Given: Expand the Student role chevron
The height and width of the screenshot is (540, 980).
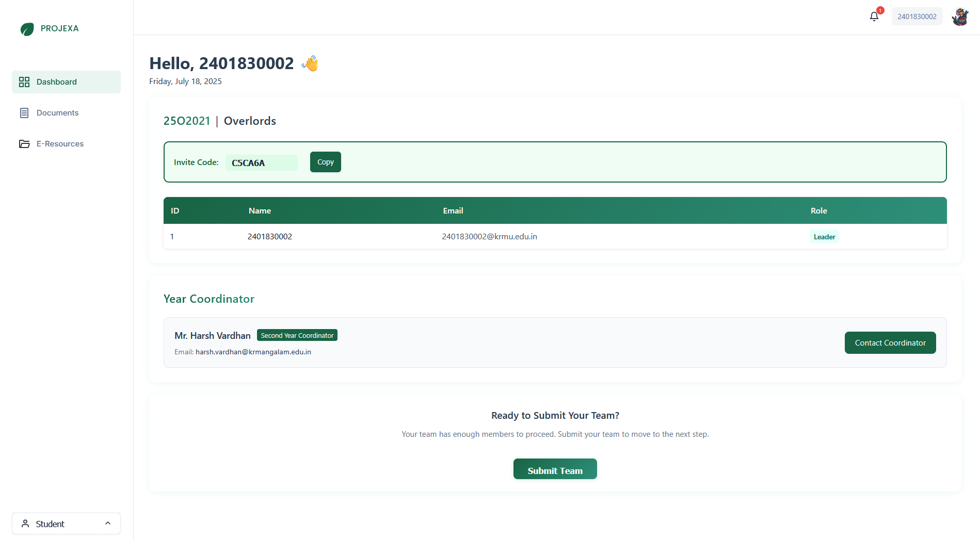Looking at the screenshot, I should click(108, 523).
